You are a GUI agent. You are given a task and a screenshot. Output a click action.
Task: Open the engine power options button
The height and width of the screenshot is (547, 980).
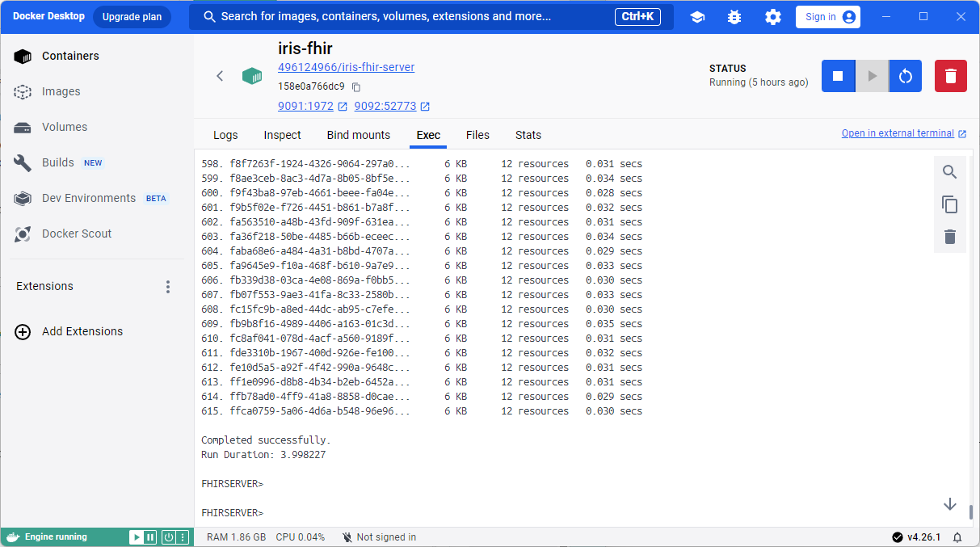pyautogui.click(x=168, y=537)
